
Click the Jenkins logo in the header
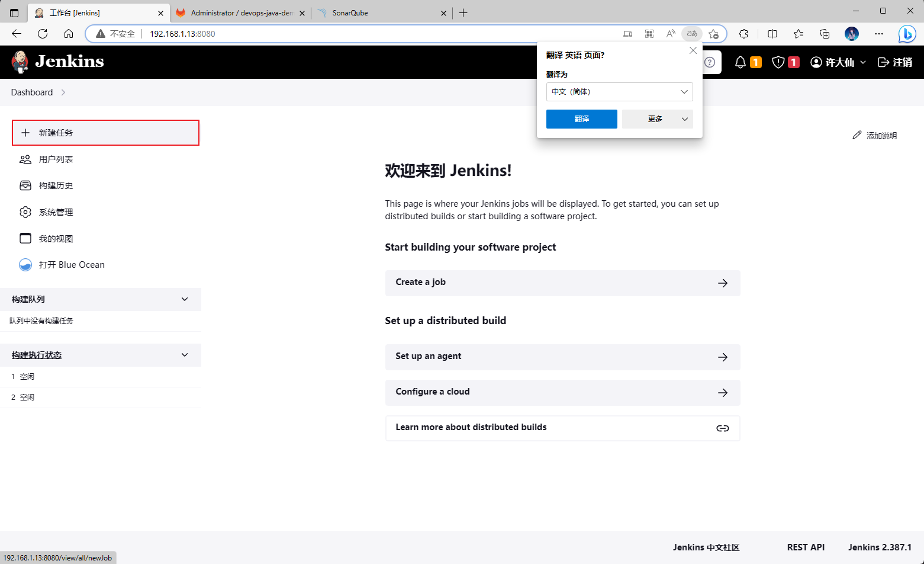(x=57, y=62)
